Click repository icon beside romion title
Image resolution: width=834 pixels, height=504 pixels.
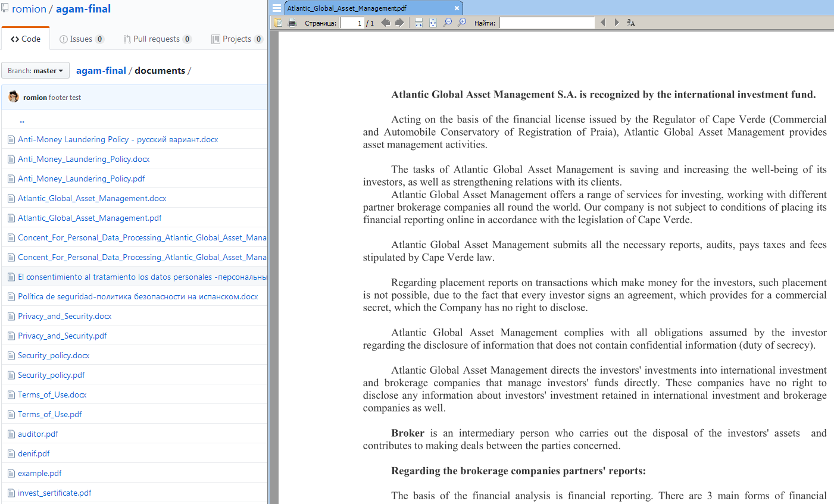[x=5, y=8]
